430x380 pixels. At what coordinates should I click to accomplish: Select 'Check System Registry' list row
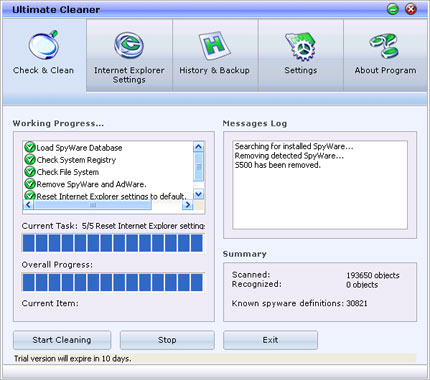[108, 160]
